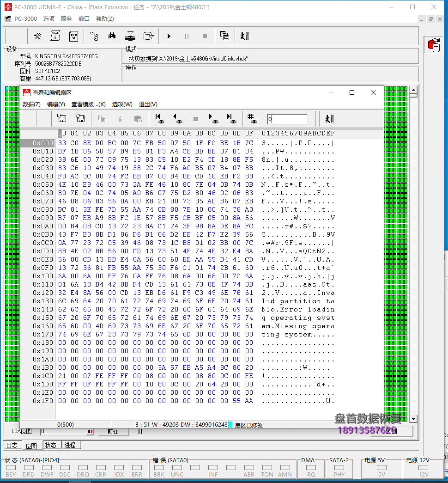This screenshot has width=448, height=483.
Task: Click the bitmap scrollbar down arrow
Action: pyautogui.click(x=413, y=419)
